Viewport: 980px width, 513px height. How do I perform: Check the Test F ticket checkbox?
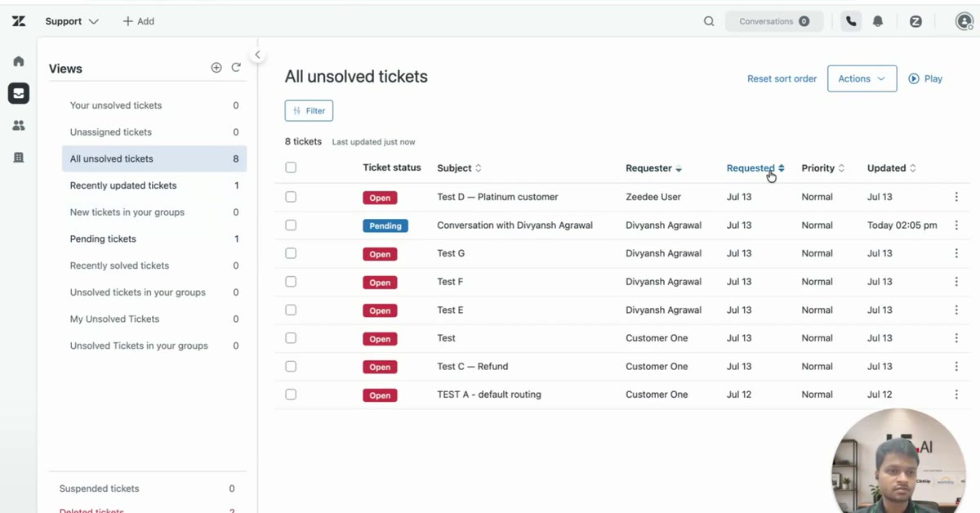tap(291, 282)
